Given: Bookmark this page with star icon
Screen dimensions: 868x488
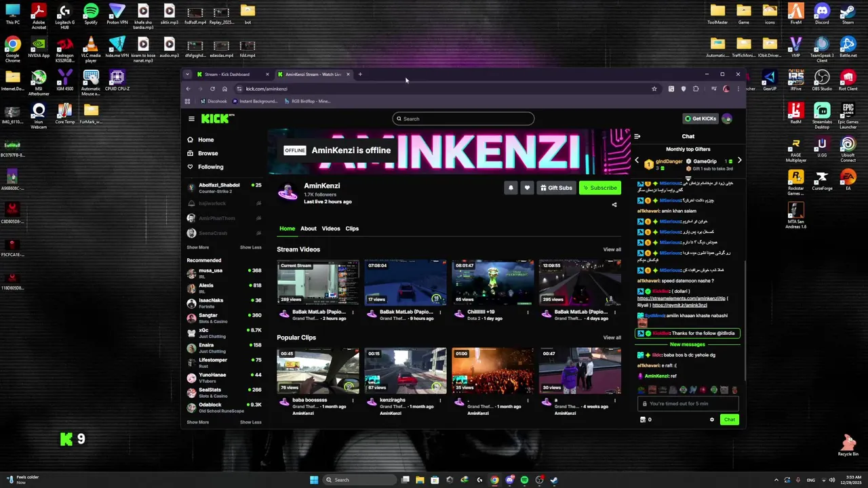Looking at the screenshot, I should [654, 89].
